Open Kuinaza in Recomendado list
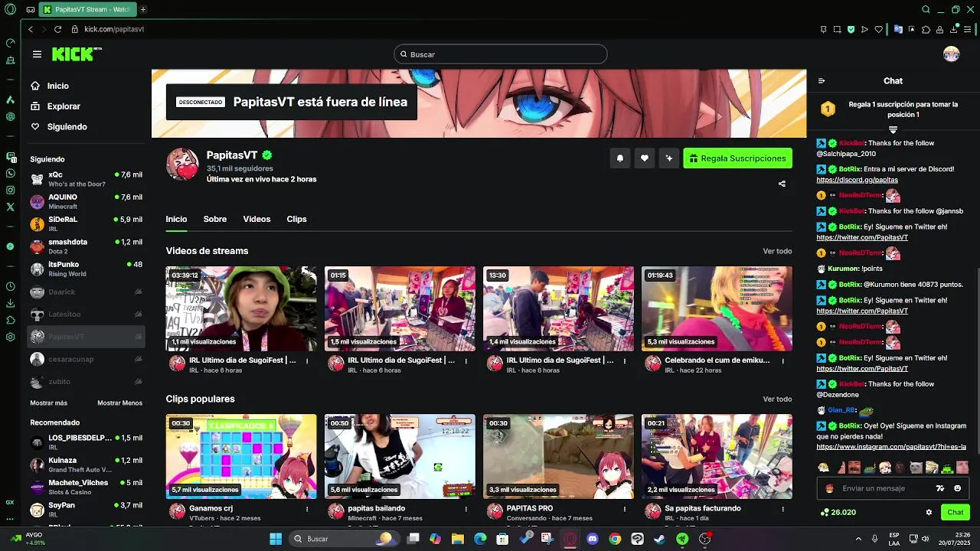Image resolution: width=980 pixels, height=551 pixels. (86, 465)
